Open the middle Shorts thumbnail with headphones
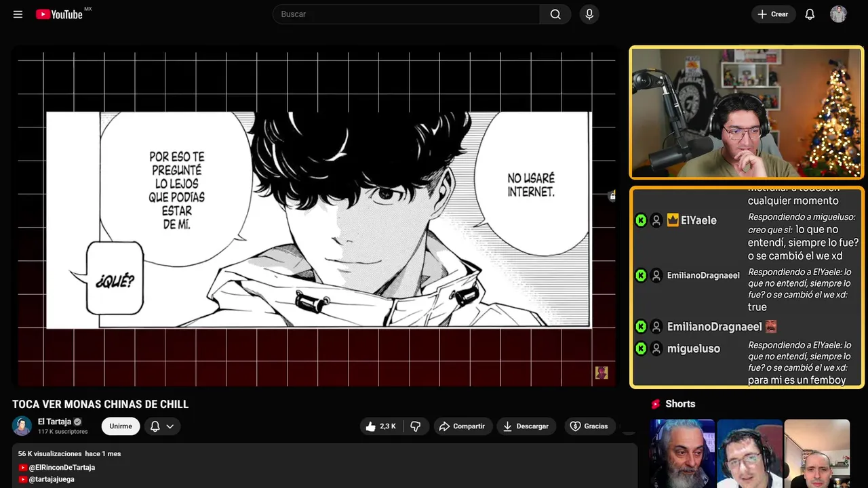 [x=749, y=453]
